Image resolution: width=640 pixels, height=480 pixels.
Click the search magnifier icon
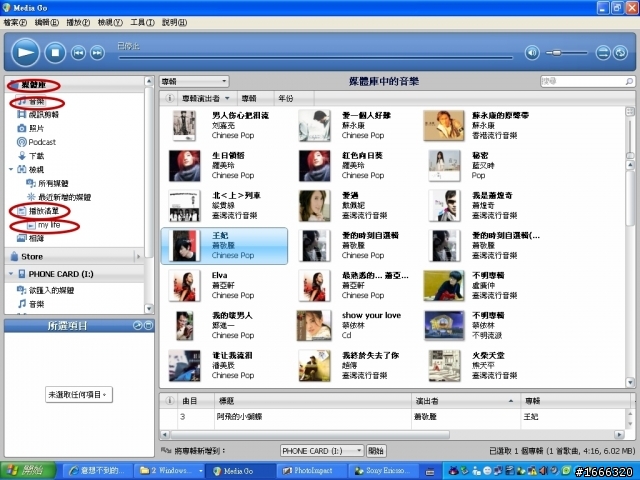tap(629, 82)
